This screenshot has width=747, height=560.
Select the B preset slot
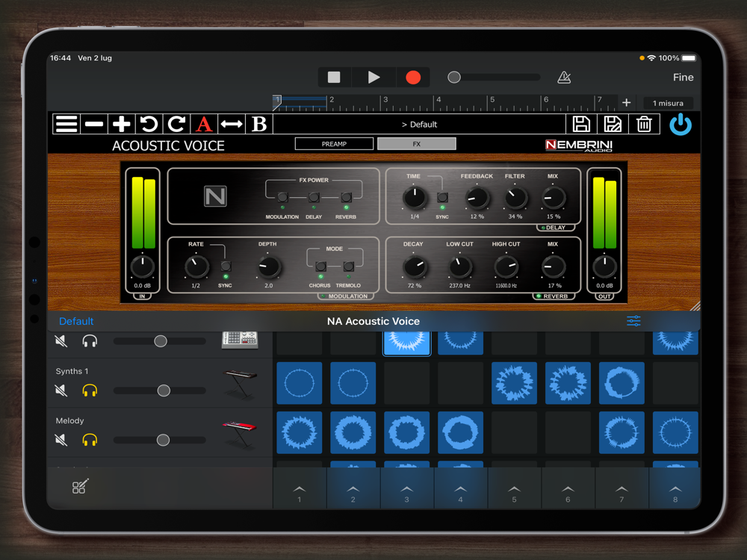click(x=259, y=124)
